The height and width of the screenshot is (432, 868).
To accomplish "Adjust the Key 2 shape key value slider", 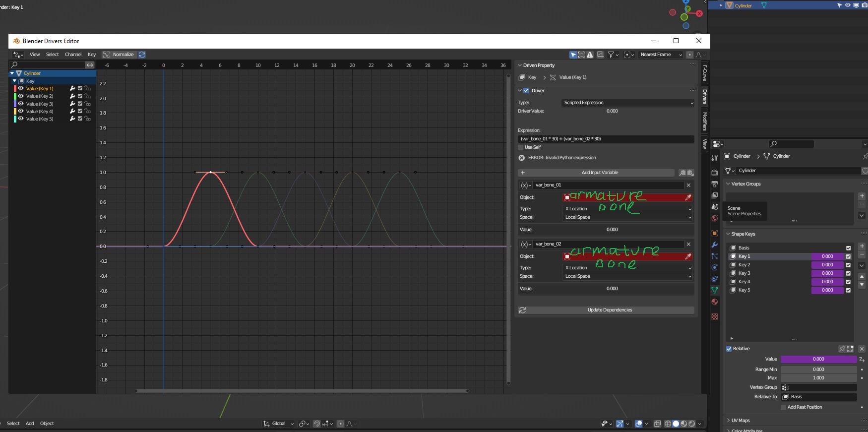I will (827, 265).
